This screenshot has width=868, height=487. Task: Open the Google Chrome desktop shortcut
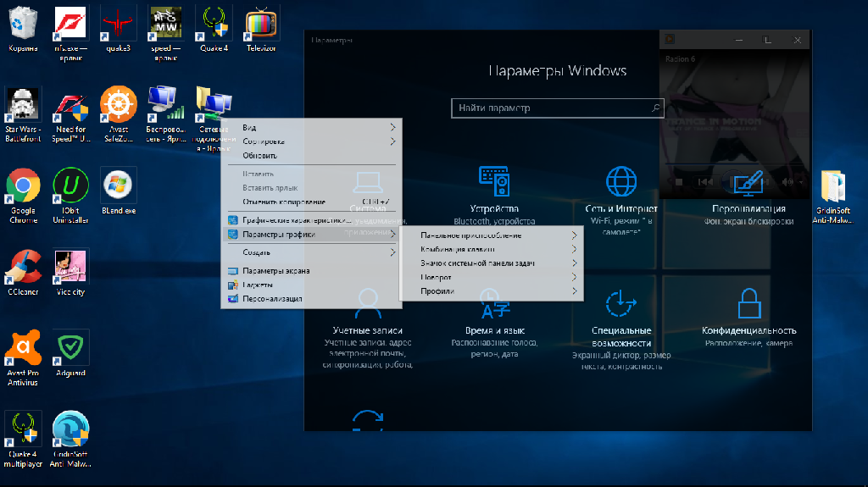pos(23,186)
